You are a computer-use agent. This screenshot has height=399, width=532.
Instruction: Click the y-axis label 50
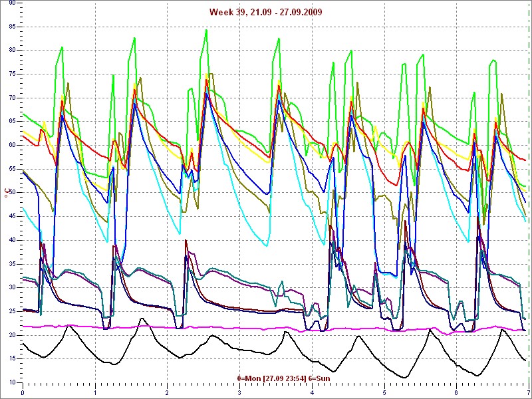coord(11,193)
